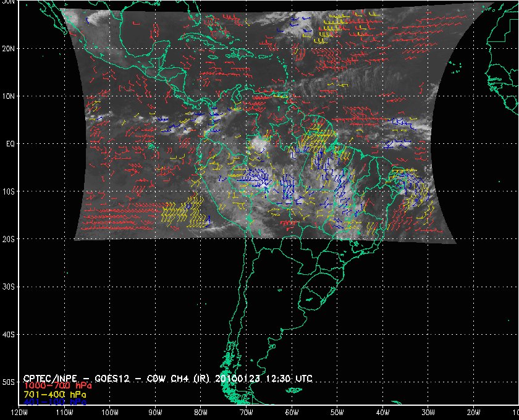The width and height of the screenshot is (519, 420).
Task: Select the CDW CH4 (IR) caption text
Action: pyautogui.click(x=178, y=378)
